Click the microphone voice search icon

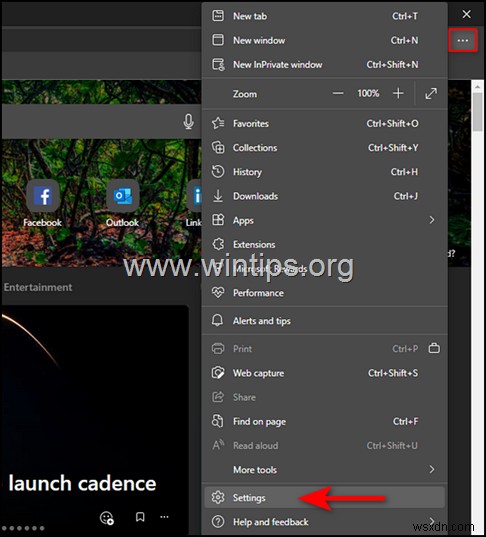click(188, 122)
